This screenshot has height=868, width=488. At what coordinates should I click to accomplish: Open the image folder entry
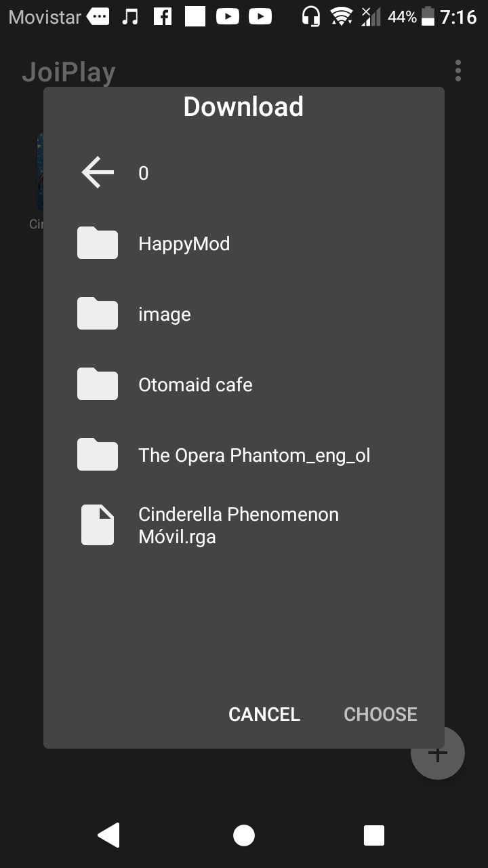pyautogui.click(x=165, y=315)
